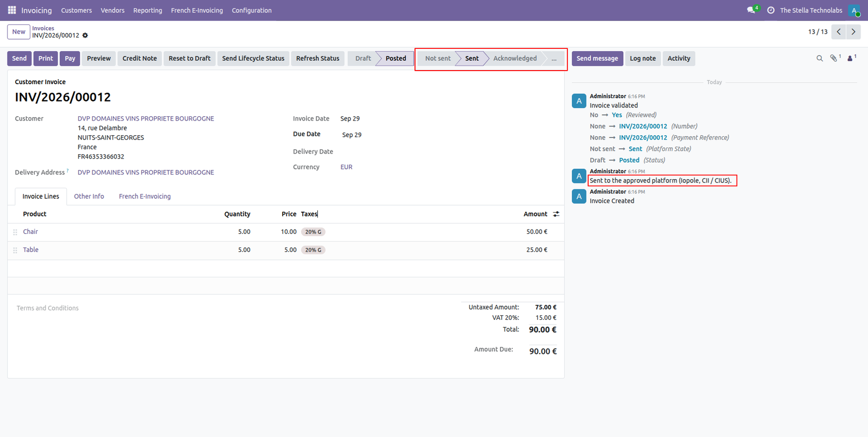Open the activities clock icon
Screen dimensions: 868x437
point(771,10)
